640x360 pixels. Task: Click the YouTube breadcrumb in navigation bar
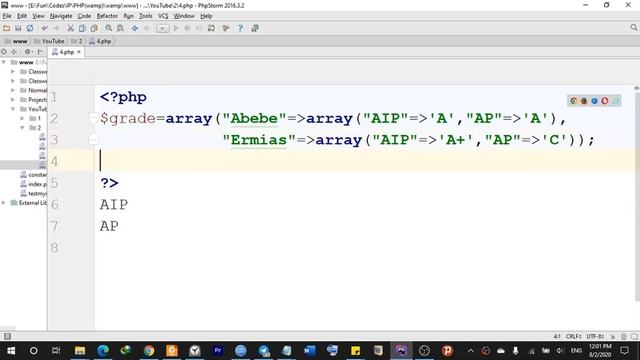(49, 41)
